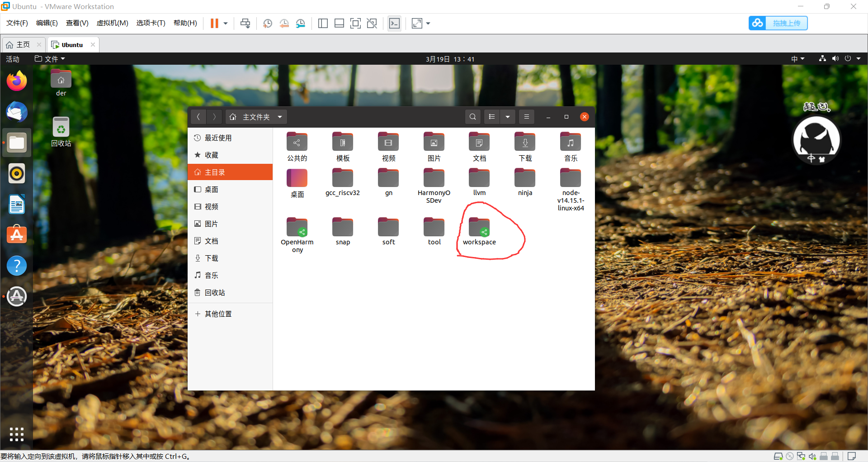Toggle list view in file manager
The height and width of the screenshot is (462, 868).
pos(492,117)
